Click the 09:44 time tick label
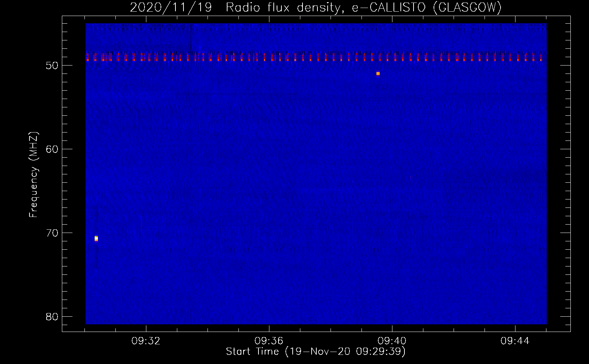589x364 pixels. pyautogui.click(x=515, y=341)
